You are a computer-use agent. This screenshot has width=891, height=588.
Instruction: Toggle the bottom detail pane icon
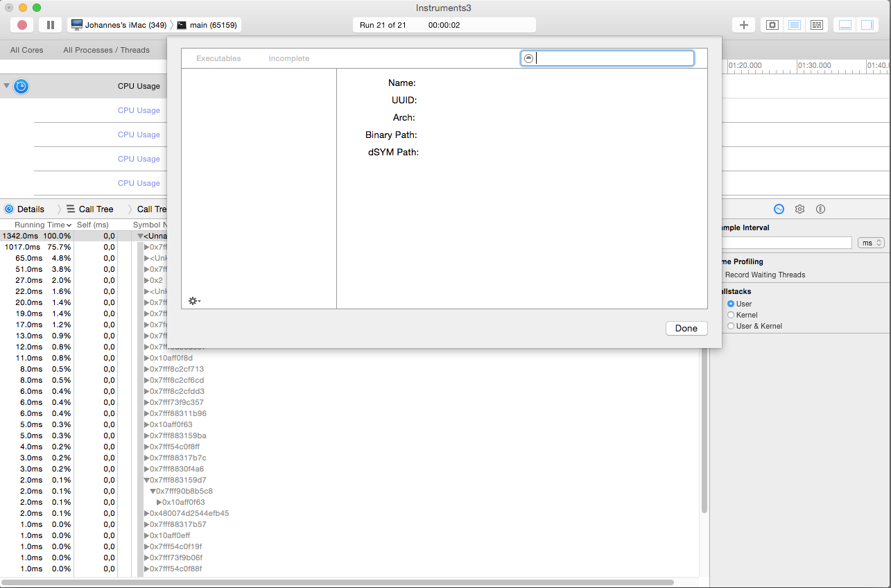(x=845, y=25)
